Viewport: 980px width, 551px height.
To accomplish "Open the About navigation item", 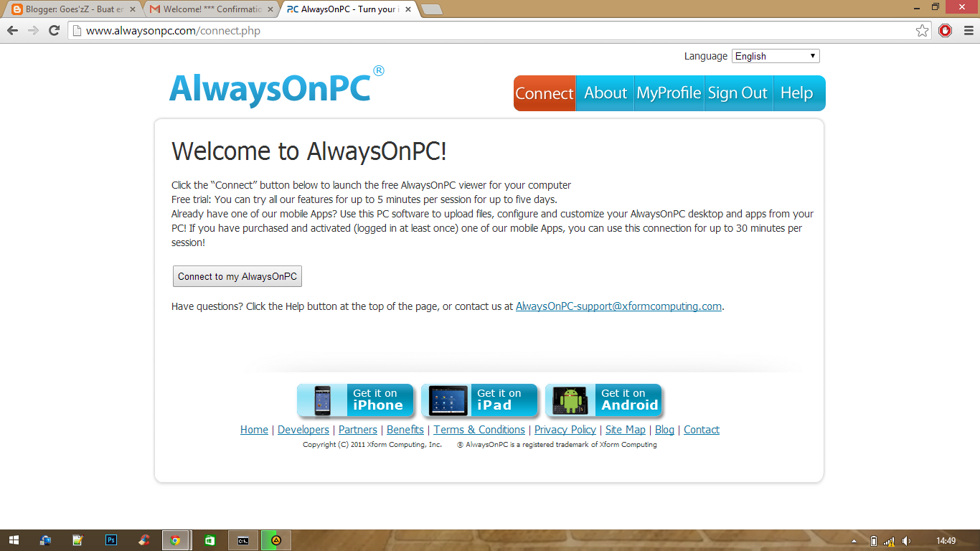I will point(606,93).
